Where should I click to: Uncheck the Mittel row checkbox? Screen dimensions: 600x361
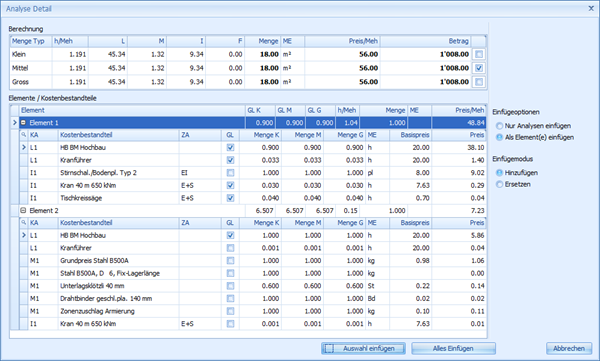pyautogui.click(x=479, y=68)
